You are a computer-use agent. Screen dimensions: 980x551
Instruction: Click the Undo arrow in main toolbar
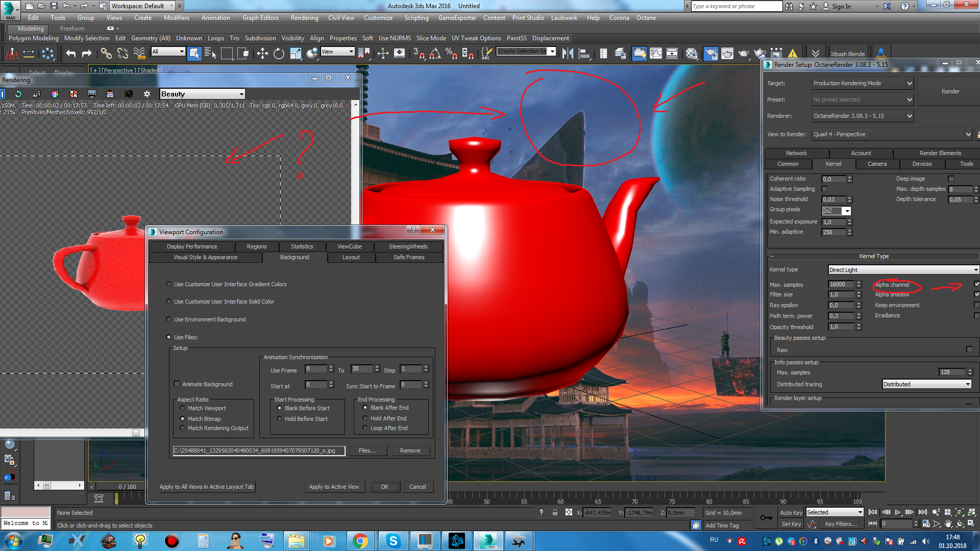point(70,54)
